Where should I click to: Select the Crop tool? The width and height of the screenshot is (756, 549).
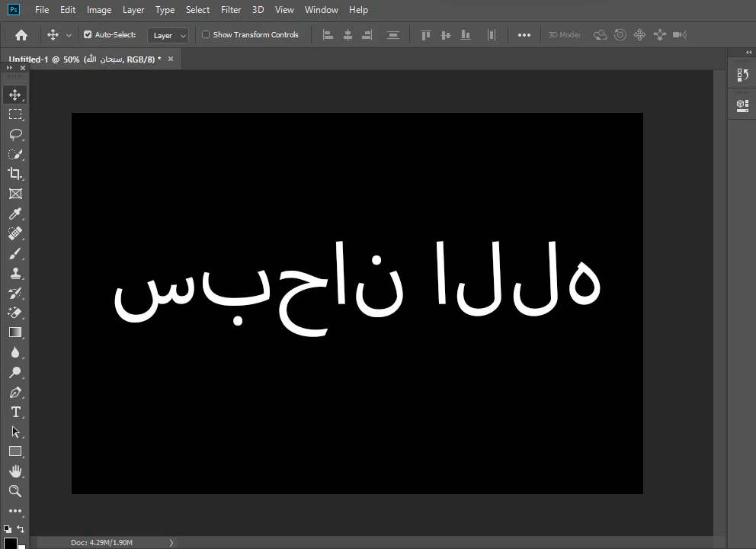click(15, 174)
